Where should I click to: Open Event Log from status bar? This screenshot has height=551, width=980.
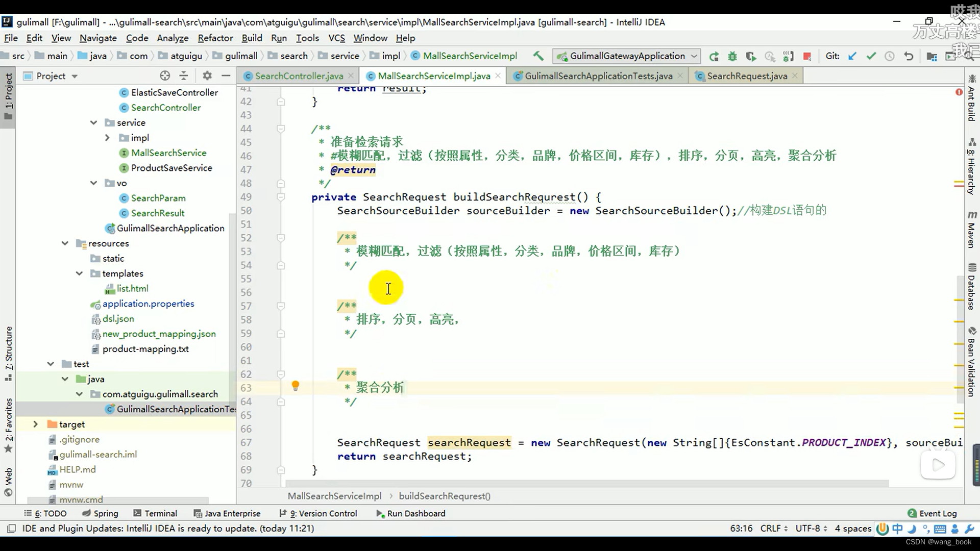pyautogui.click(x=932, y=513)
